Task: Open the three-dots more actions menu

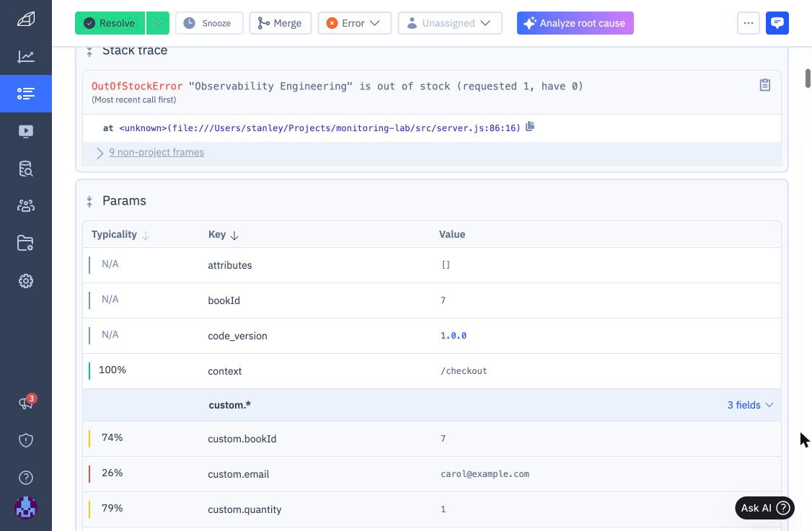Action: (x=749, y=23)
